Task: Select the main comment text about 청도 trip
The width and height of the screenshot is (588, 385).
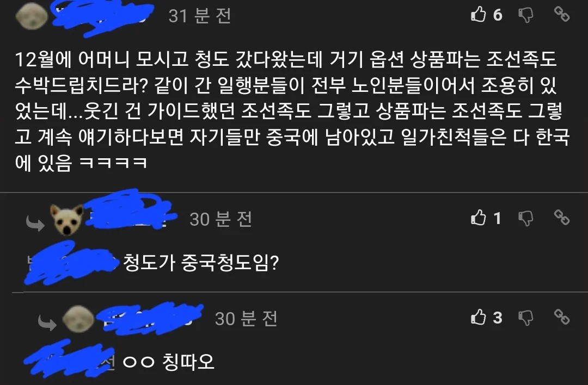Action: click(292, 111)
